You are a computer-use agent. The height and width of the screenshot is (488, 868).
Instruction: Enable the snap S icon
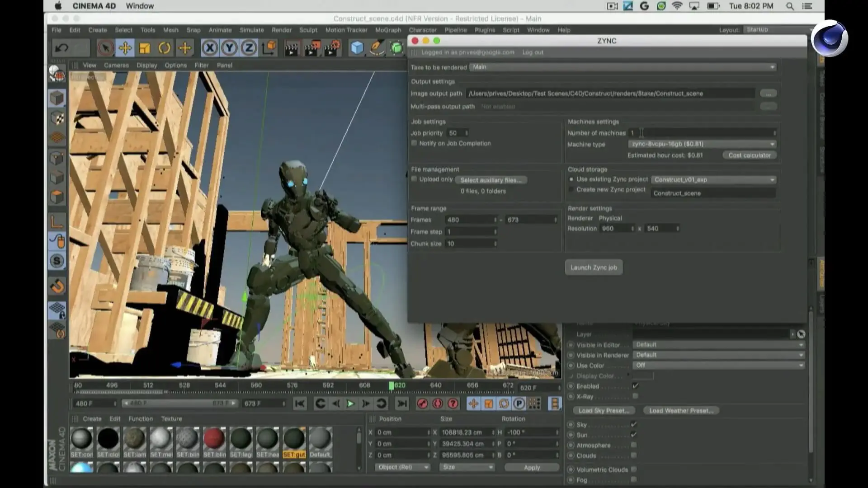point(57,261)
